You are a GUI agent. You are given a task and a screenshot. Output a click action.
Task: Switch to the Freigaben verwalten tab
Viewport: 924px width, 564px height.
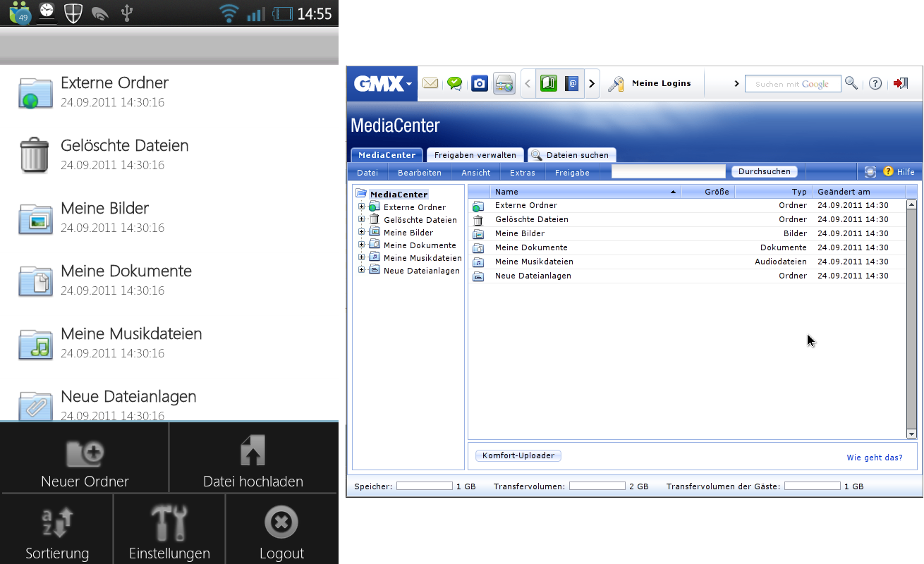475,155
